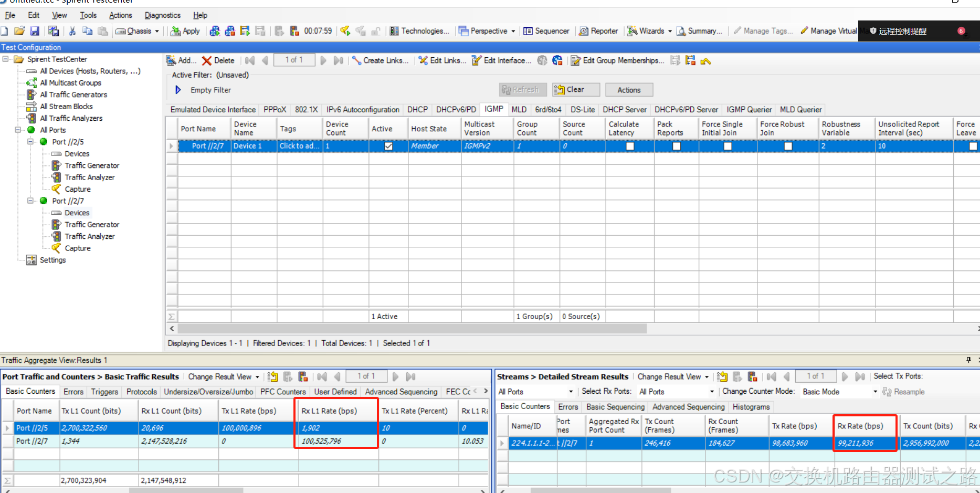Image resolution: width=980 pixels, height=493 pixels.
Task: Start all devices icon in main toolbar
Action: click(215, 31)
